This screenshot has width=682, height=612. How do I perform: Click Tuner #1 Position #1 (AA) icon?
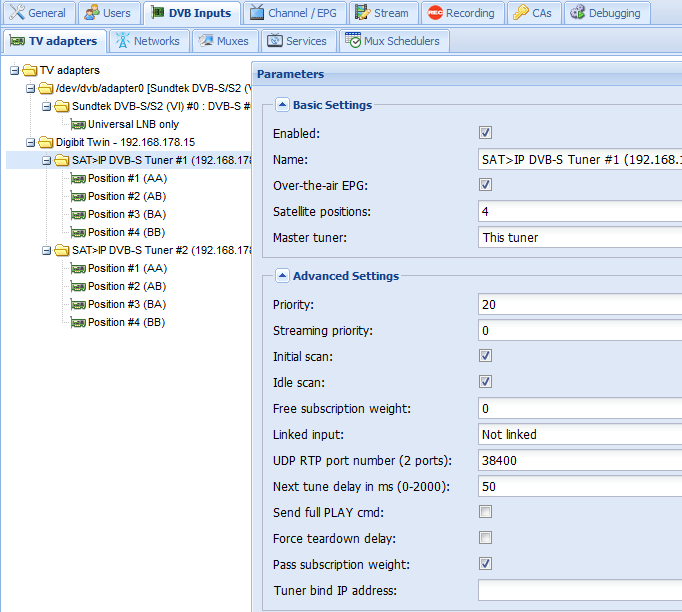(78, 179)
